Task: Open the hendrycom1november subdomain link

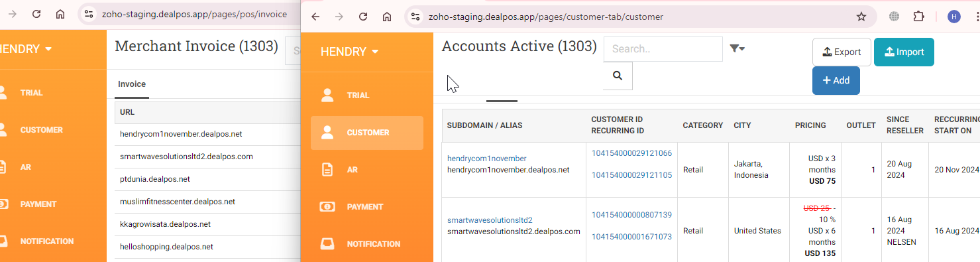Action: coord(487,159)
